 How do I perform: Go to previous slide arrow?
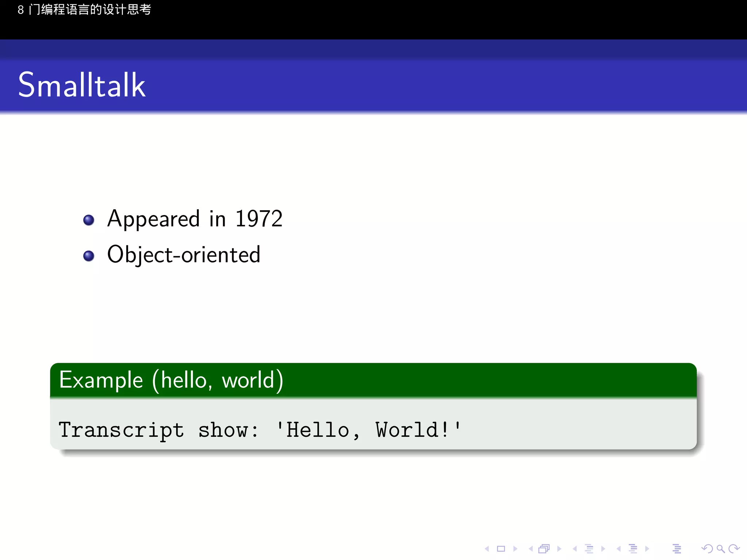point(487,549)
